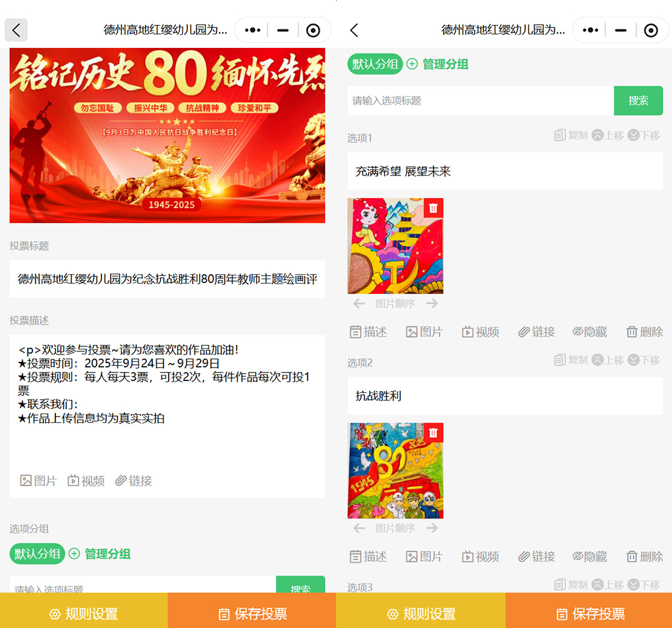Screen dimensions: 672x628
Task: Click the green 搜索 button in right panel
Action: [638, 101]
